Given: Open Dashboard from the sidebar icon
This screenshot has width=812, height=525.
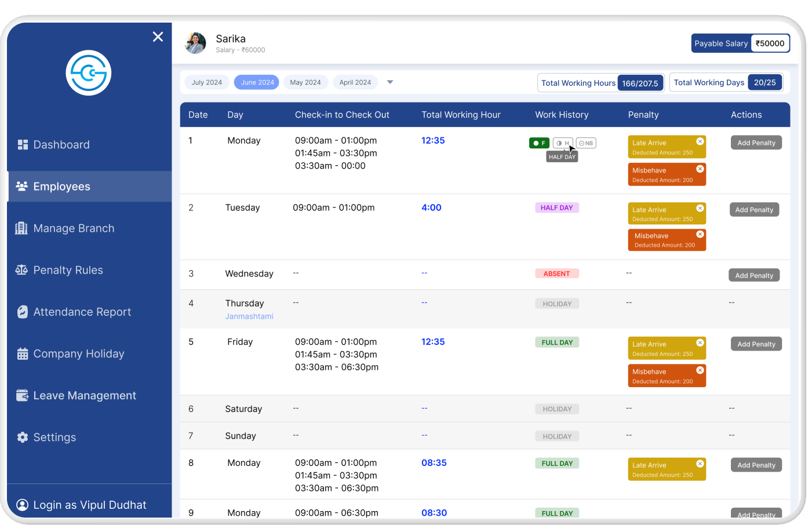Looking at the screenshot, I should click(23, 145).
